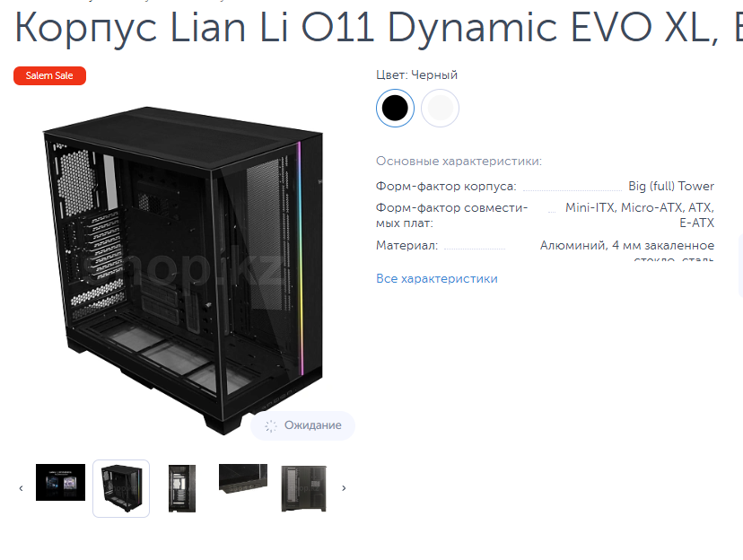Click the Материал specification label
This screenshot has width=743, height=560.
click(407, 245)
